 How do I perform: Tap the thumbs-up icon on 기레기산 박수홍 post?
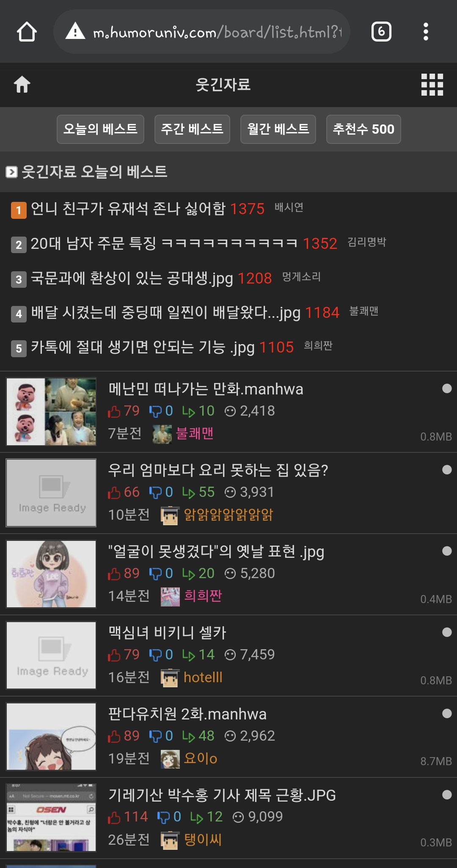point(114,817)
